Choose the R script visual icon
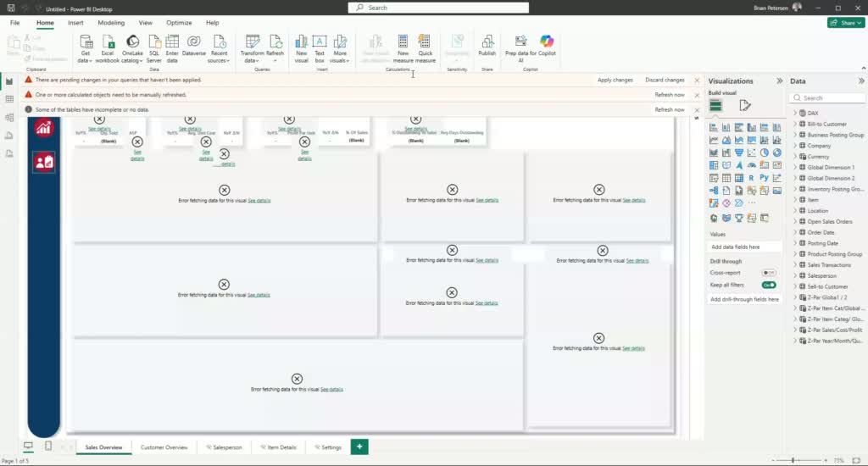Screen dimensions: 868x466 coord(751,178)
